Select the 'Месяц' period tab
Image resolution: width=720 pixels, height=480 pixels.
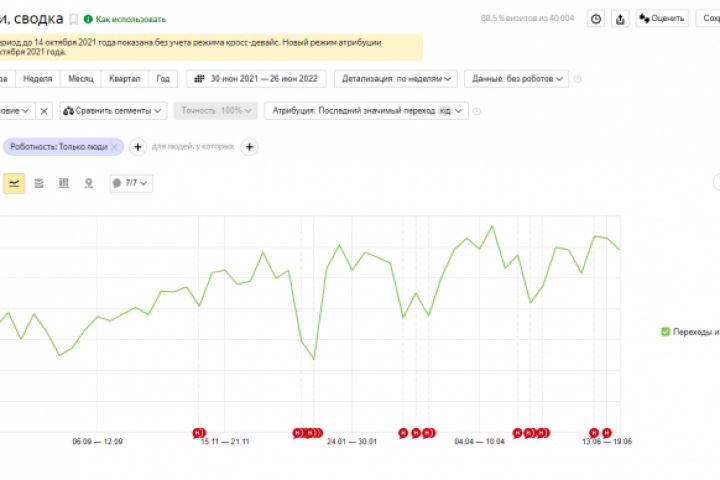click(x=81, y=78)
